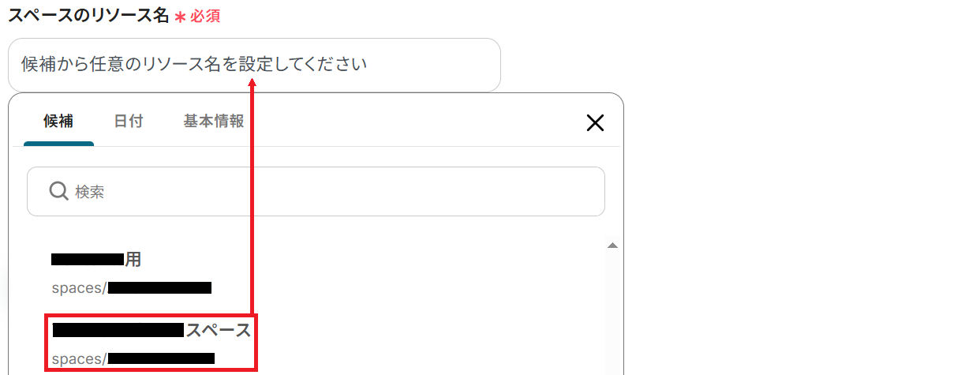Switch to the 日付 tab

coord(128,122)
